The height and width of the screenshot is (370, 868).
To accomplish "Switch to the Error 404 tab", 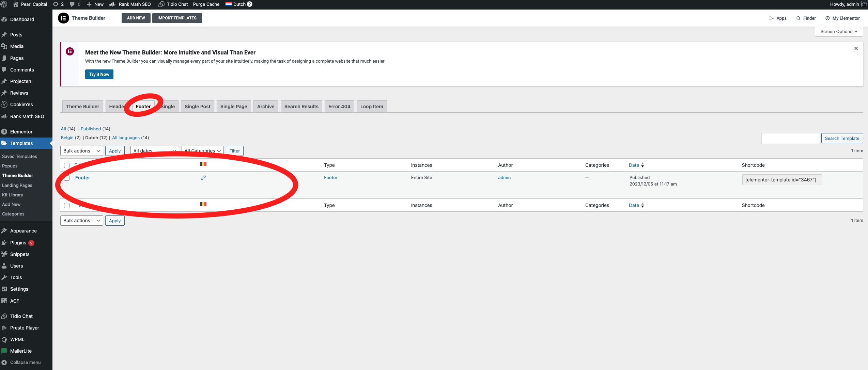I will [339, 107].
